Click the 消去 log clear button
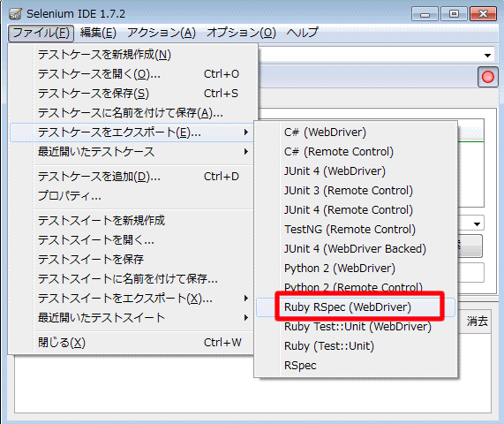Image resolution: width=504 pixels, height=424 pixels. (x=477, y=321)
